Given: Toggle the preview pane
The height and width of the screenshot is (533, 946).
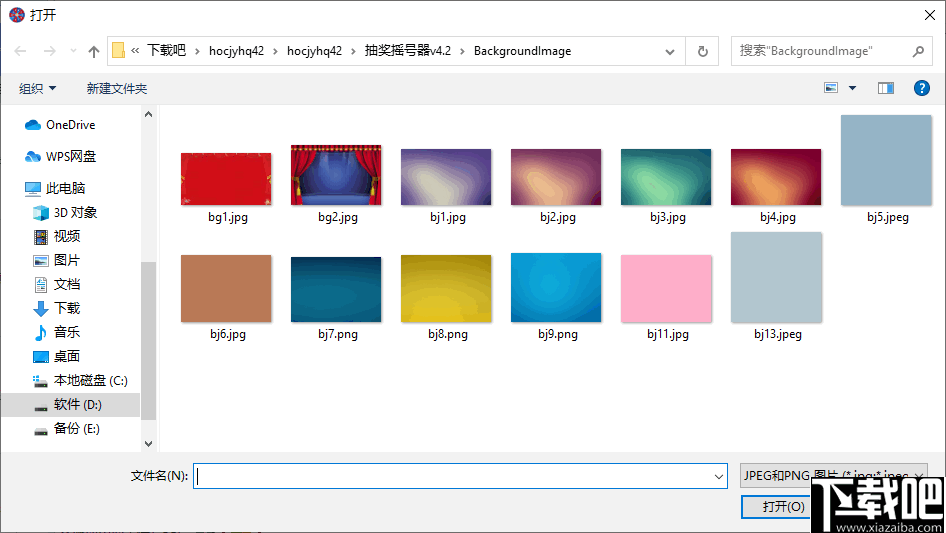Looking at the screenshot, I should (886, 88).
